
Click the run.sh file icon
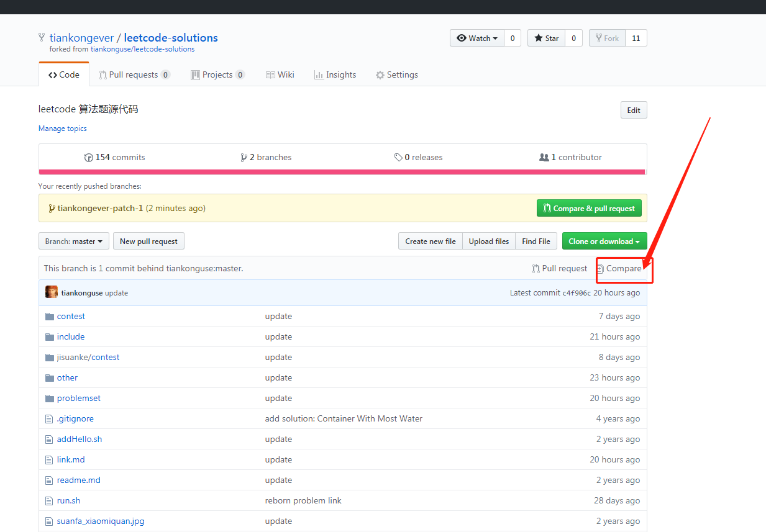pos(49,501)
